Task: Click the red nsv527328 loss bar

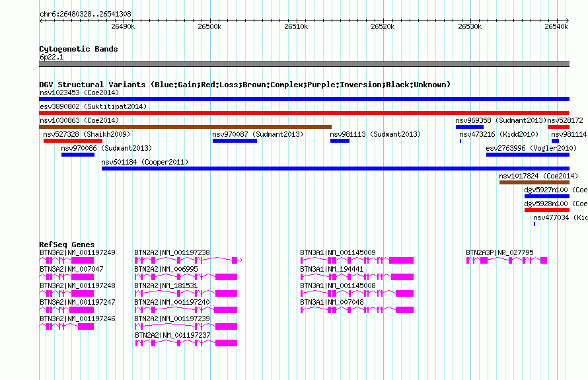Action: 73,141
